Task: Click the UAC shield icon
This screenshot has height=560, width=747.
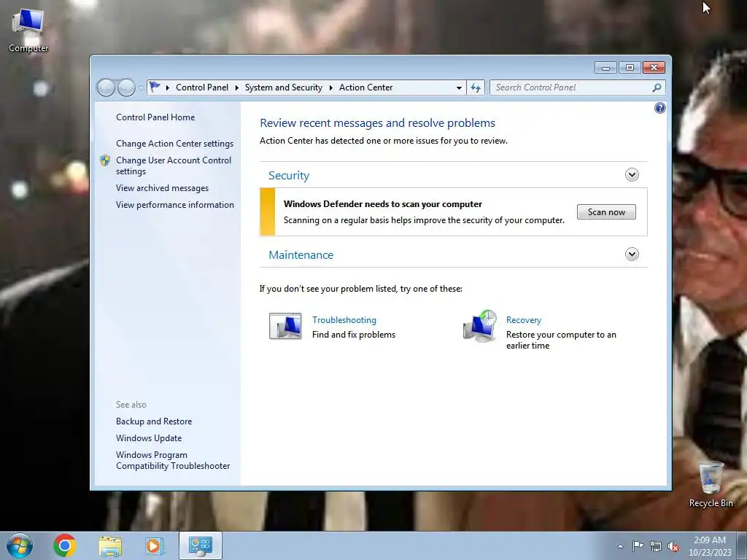Action: click(x=105, y=160)
